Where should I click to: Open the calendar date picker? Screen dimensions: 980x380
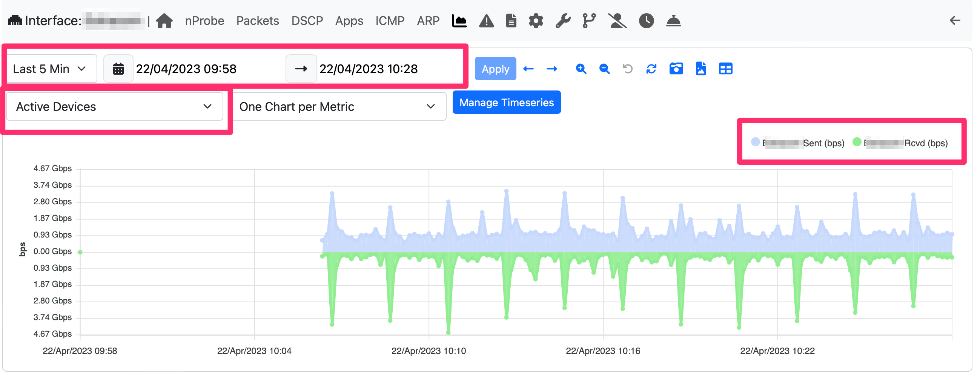(118, 69)
